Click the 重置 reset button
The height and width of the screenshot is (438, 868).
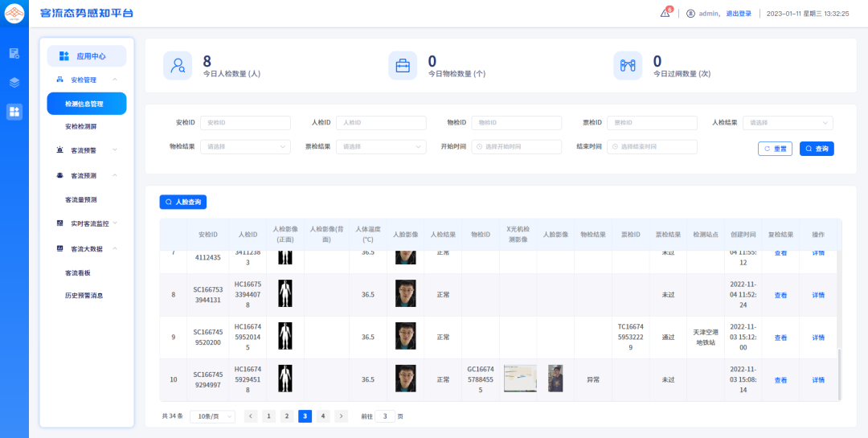(775, 149)
